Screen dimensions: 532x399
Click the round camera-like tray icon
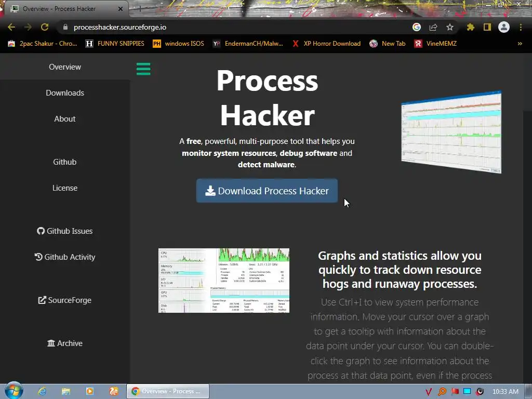pos(480,392)
